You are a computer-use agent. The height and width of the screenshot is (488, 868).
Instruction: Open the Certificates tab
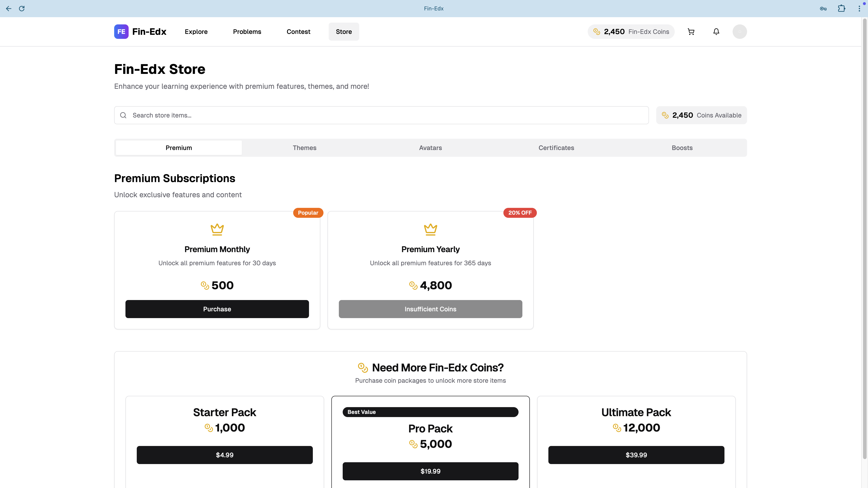click(x=556, y=148)
